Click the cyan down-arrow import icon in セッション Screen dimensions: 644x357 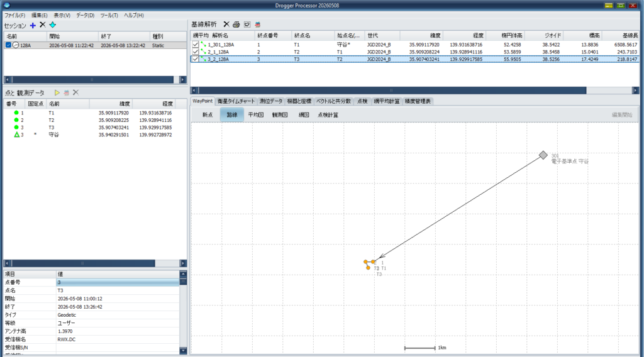53,25
